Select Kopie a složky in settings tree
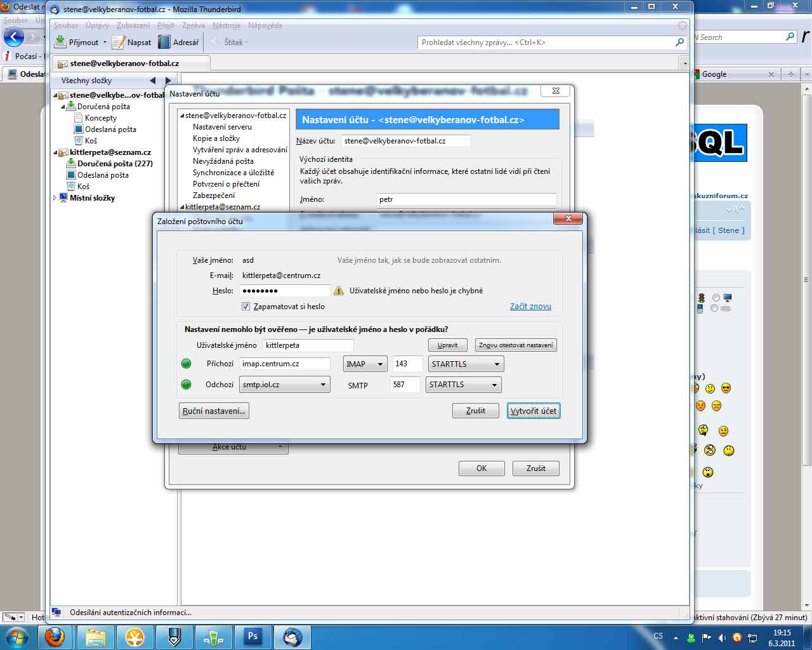Viewport: 812px width, 650px height. point(216,138)
